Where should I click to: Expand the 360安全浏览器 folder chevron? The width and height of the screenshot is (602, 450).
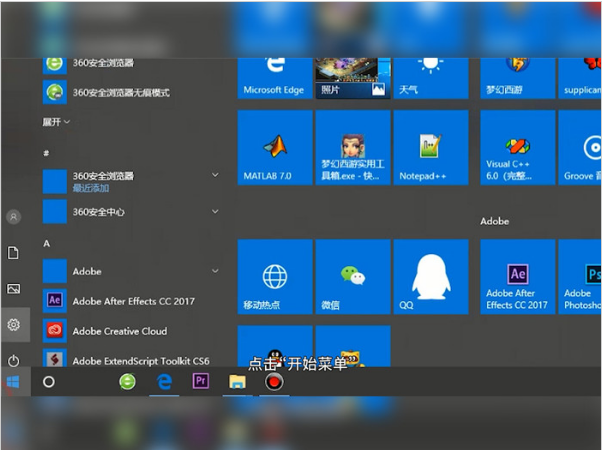[x=215, y=175]
